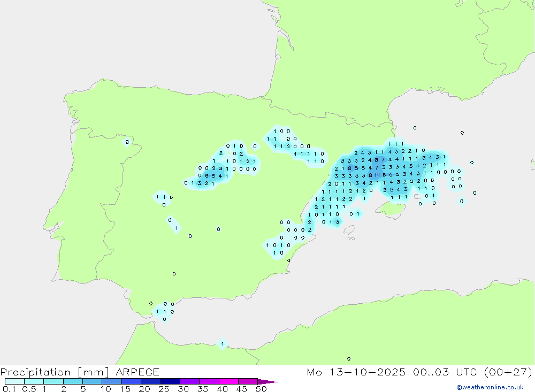
Task: Click the '0.1' legend scale label
Action: click(x=9, y=389)
